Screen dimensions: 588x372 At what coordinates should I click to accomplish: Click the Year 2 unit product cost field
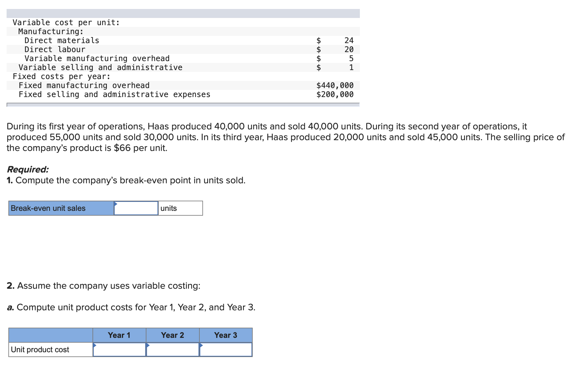click(x=172, y=349)
